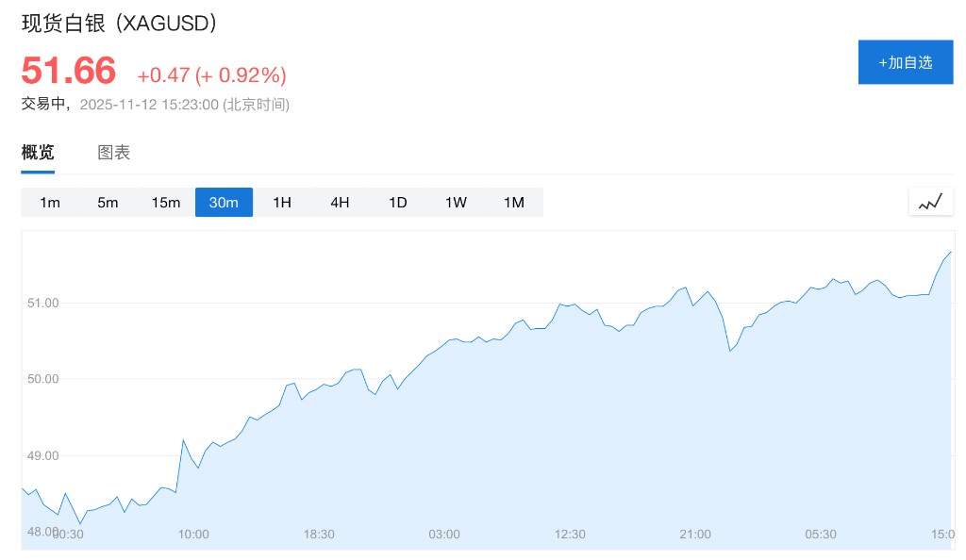Add XAGUSD to watchlist with 加自选
Screen dimensions: 966x560
pos(905,62)
